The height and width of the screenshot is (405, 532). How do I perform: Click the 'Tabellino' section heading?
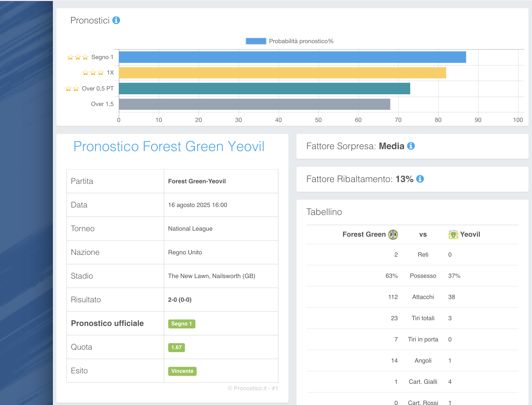point(324,212)
